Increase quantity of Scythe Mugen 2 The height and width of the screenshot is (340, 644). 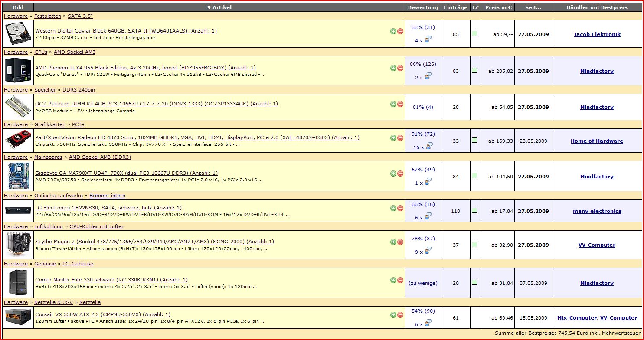coord(393,242)
